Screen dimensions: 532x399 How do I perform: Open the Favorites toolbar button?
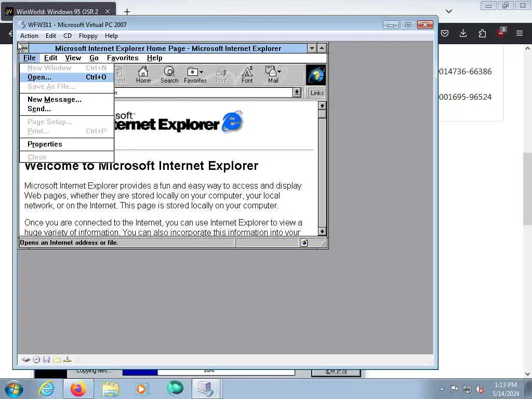(x=195, y=75)
